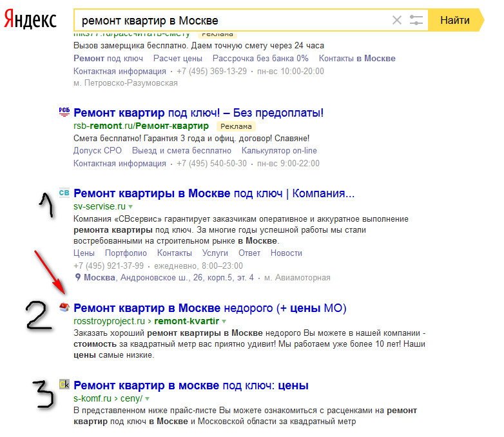Click the ceny/ breadcrumb link
Viewport: 504px width, 437px height.
131,399
